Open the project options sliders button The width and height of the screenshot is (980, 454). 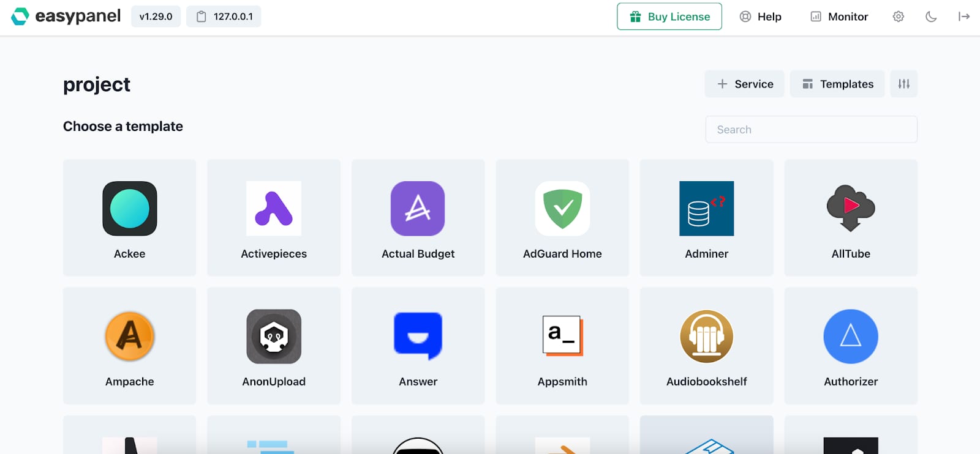903,84
